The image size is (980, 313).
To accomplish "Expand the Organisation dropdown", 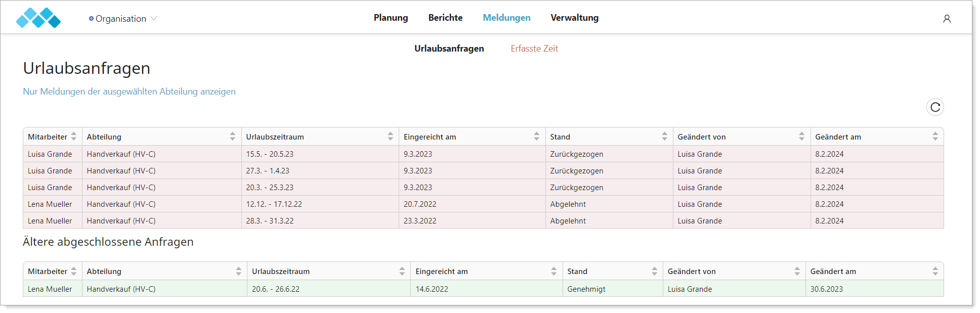I will pyautogui.click(x=123, y=19).
